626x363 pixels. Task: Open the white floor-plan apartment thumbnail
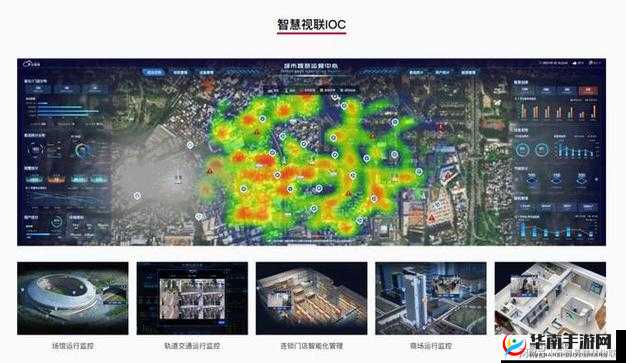[550, 298]
